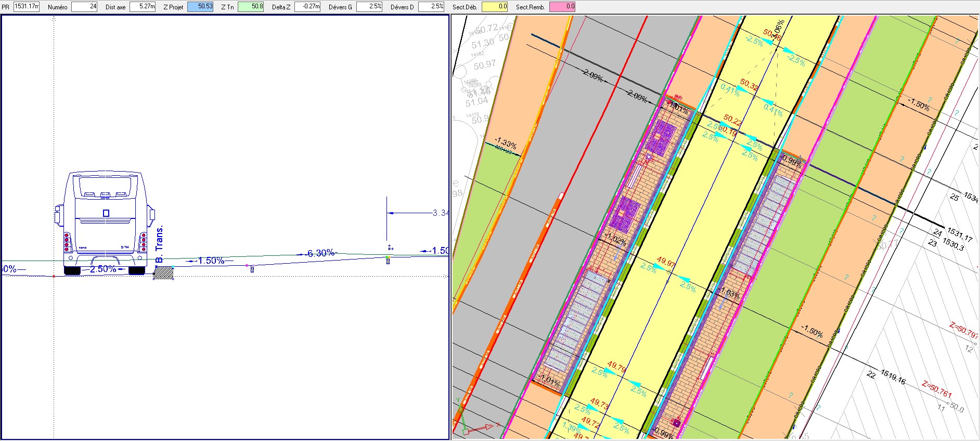Click the blue Z Projet value field
Image resolution: width=980 pixels, height=441 pixels.
[200, 7]
